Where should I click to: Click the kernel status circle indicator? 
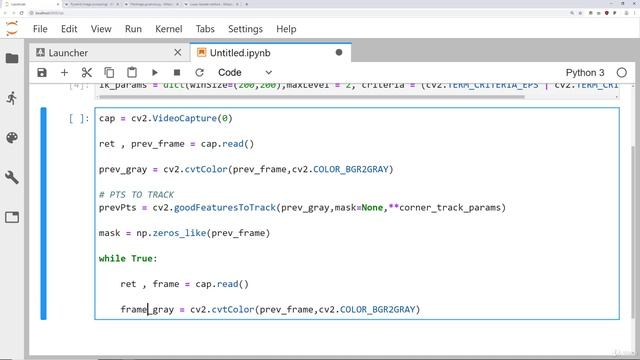pos(621,73)
